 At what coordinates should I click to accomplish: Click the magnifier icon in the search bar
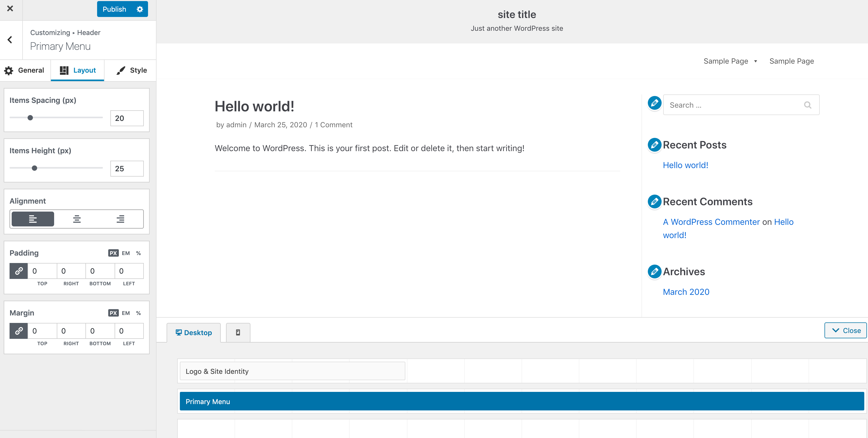tap(808, 105)
